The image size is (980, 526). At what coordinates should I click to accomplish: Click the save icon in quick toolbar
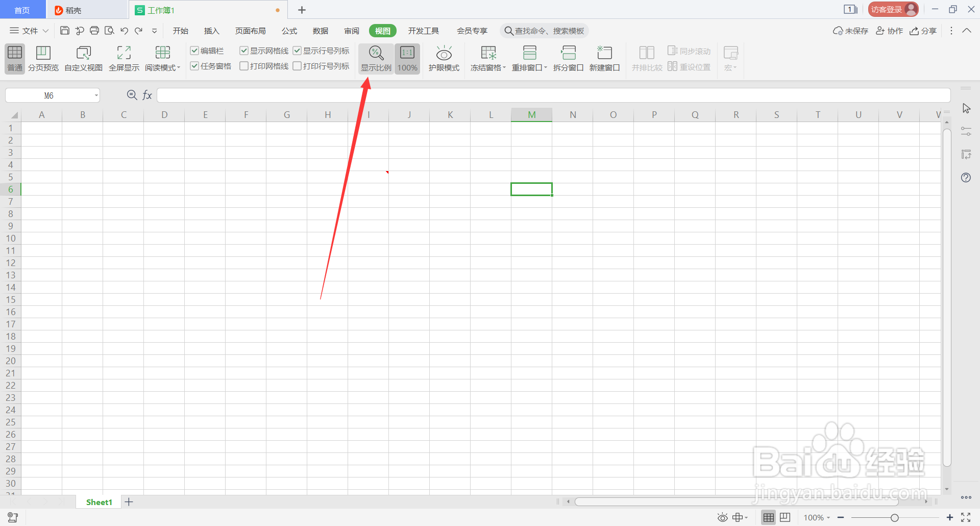65,31
